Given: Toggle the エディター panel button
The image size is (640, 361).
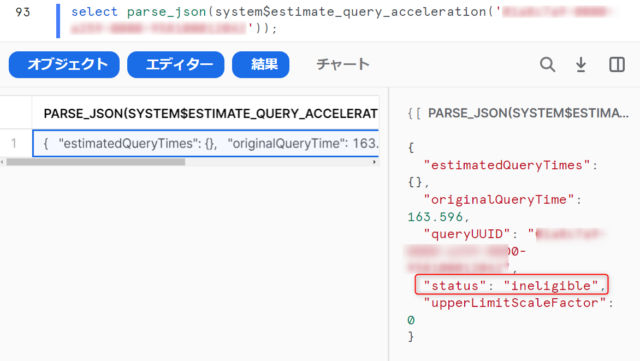Looking at the screenshot, I should (176, 65).
